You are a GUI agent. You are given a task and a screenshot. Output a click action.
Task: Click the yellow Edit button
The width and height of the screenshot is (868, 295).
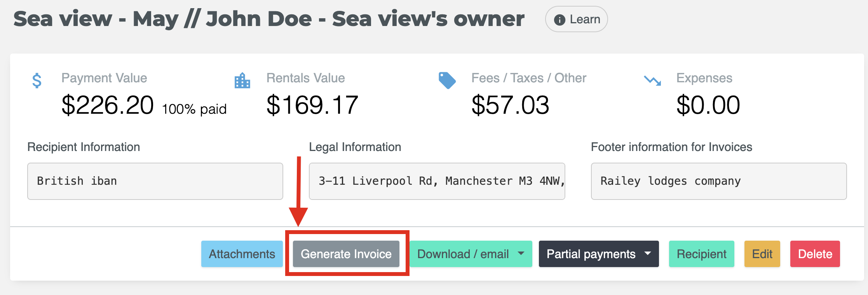point(762,254)
